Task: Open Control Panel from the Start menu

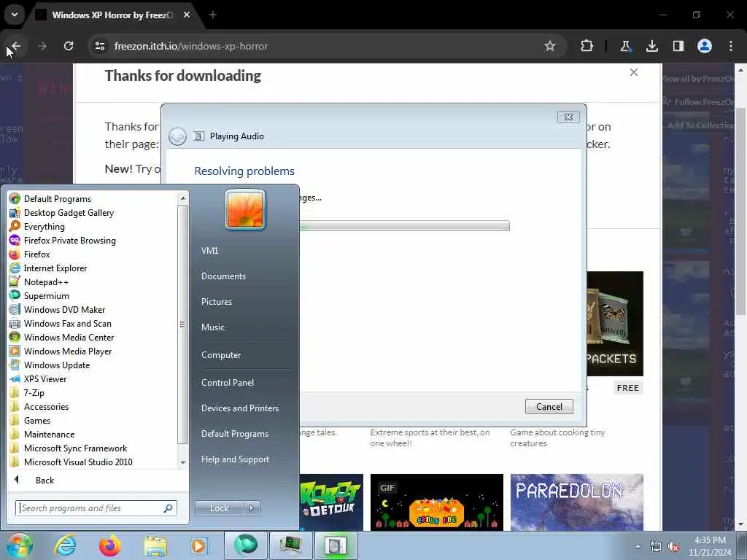Action: click(x=228, y=382)
